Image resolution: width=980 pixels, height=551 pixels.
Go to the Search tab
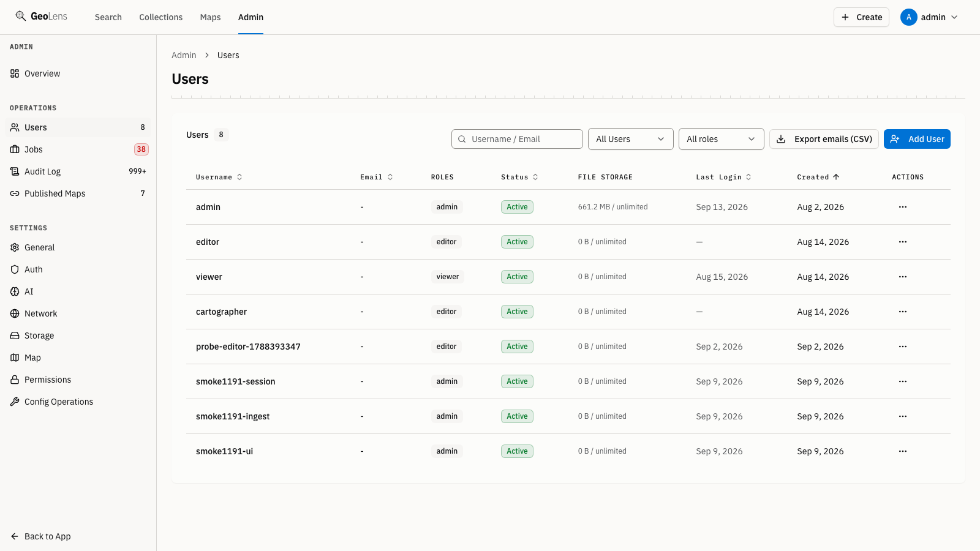[x=108, y=17]
